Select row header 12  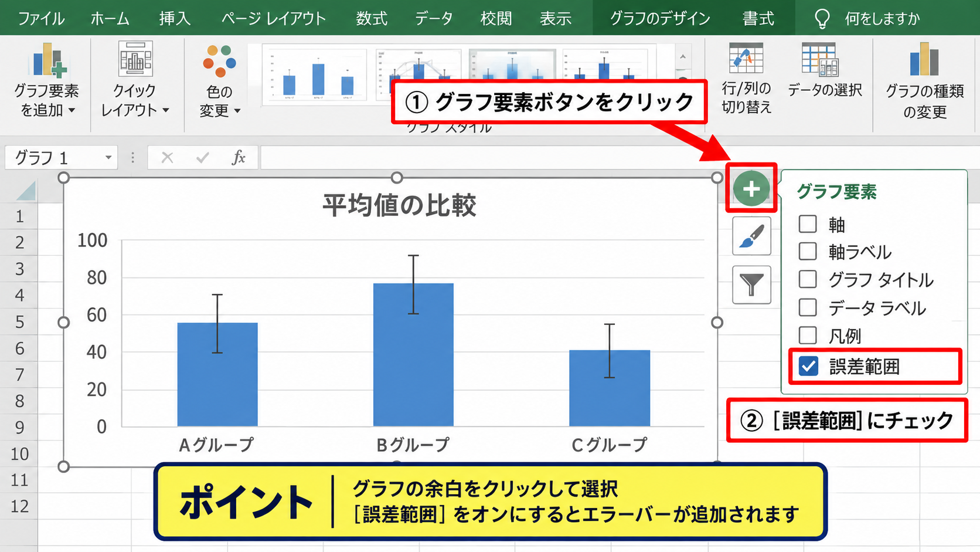pos(20,506)
